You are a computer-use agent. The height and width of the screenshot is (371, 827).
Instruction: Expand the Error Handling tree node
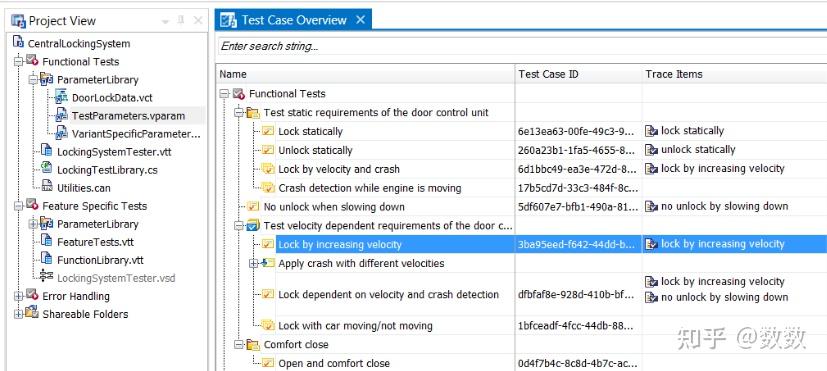point(18,296)
